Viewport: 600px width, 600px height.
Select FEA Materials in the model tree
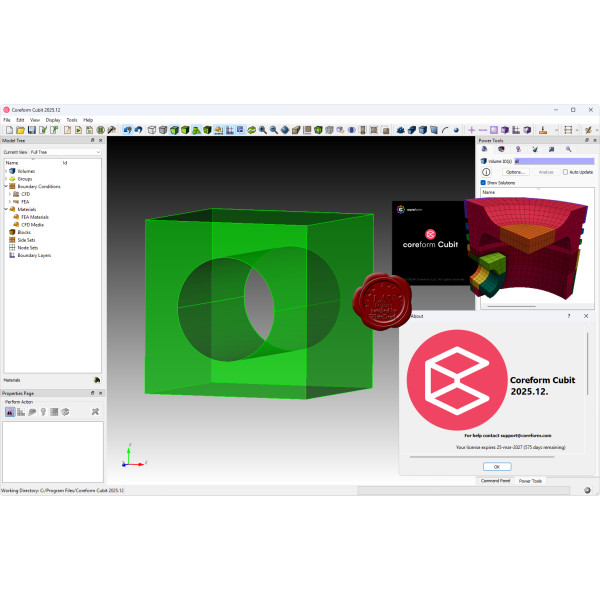[x=35, y=217]
